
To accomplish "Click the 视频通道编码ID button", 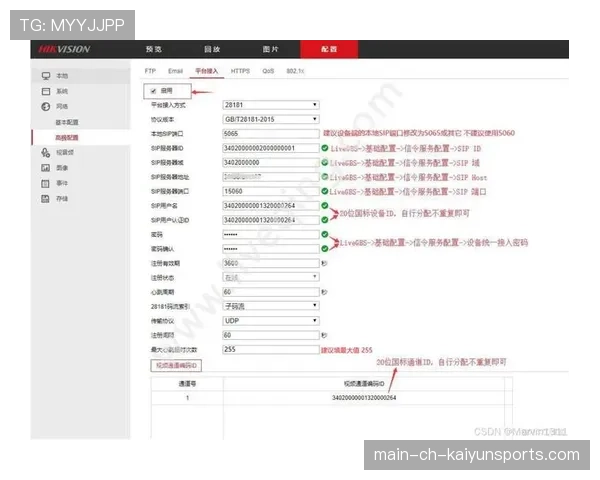I will pyautogui.click(x=176, y=366).
